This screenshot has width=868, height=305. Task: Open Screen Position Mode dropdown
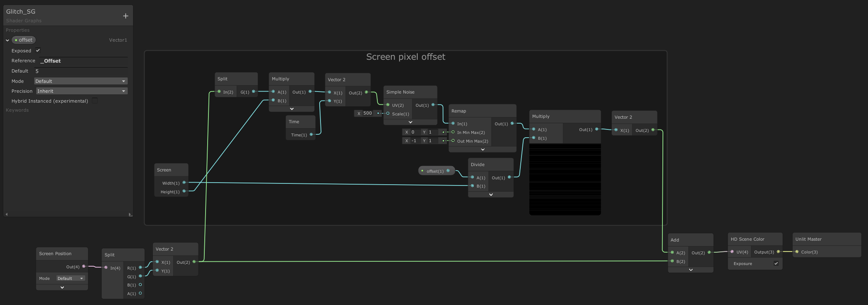click(x=70, y=278)
